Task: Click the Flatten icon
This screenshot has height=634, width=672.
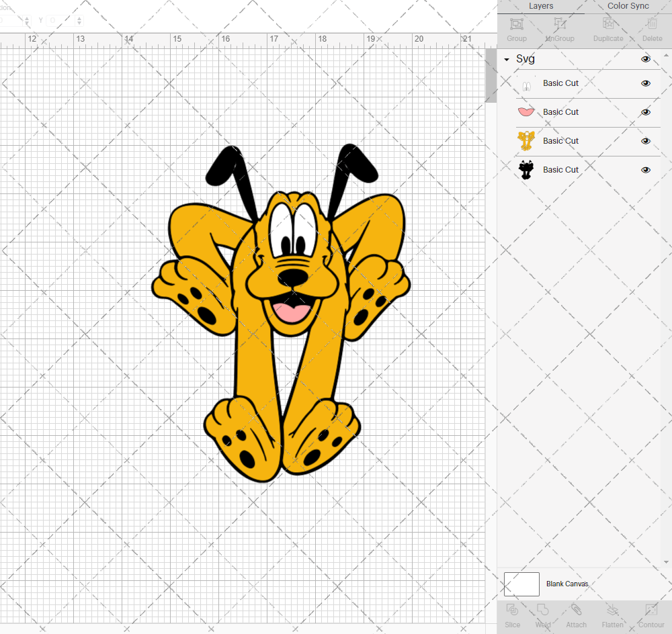Action: click(612, 610)
